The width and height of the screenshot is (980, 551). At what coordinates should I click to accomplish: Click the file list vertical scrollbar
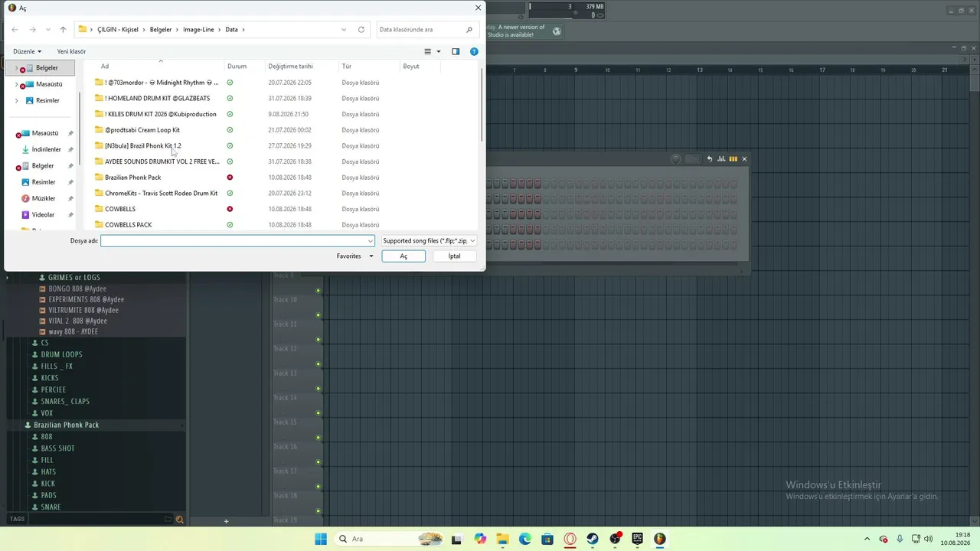pyautogui.click(x=482, y=104)
